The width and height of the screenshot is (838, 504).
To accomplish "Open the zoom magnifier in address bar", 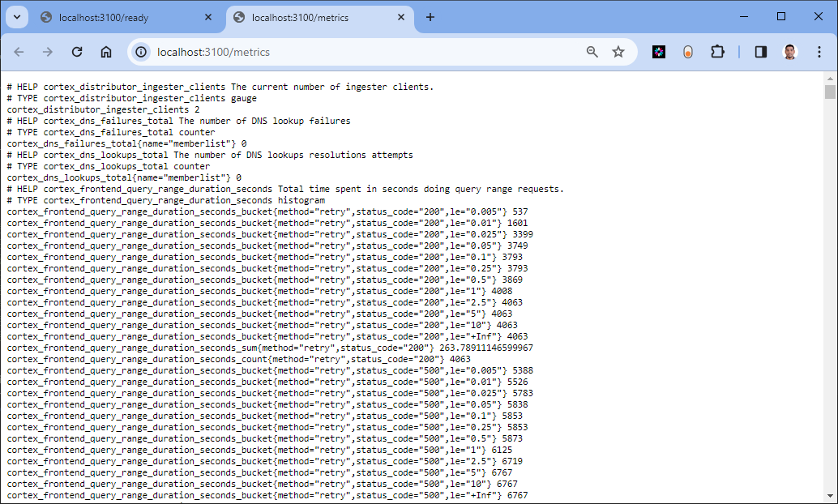I will click(592, 52).
